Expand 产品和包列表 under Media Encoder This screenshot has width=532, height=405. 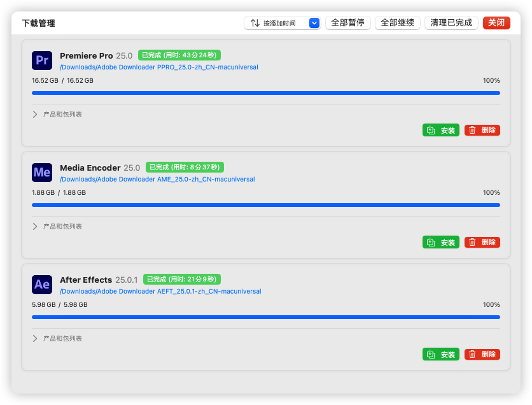click(57, 227)
